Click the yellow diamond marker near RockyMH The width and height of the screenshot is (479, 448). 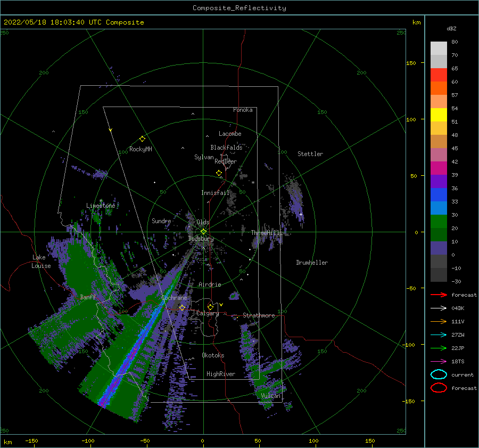pyautogui.click(x=142, y=139)
